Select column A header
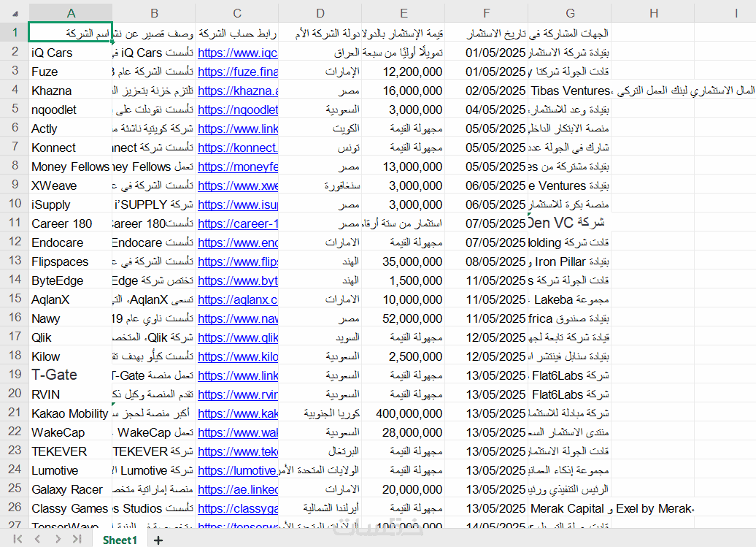 [x=71, y=13]
